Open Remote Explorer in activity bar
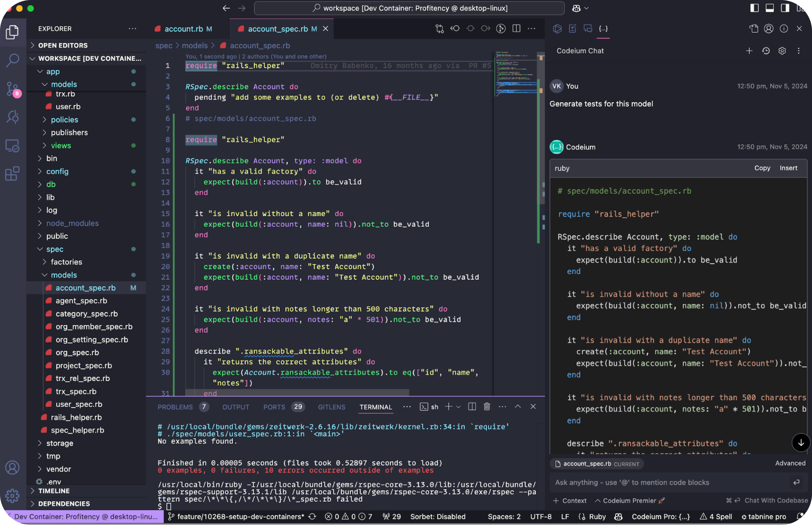The image size is (812, 525). click(13, 146)
